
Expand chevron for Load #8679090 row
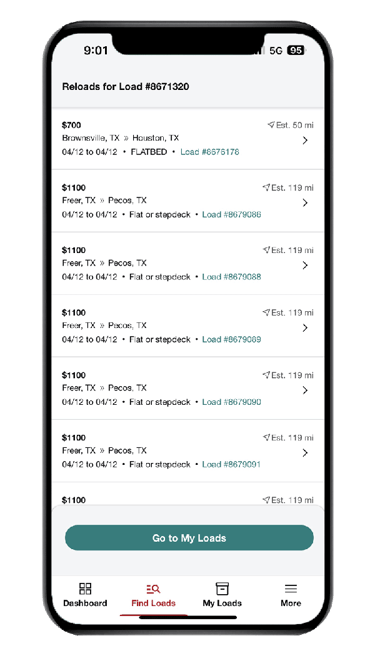point(306,390)
